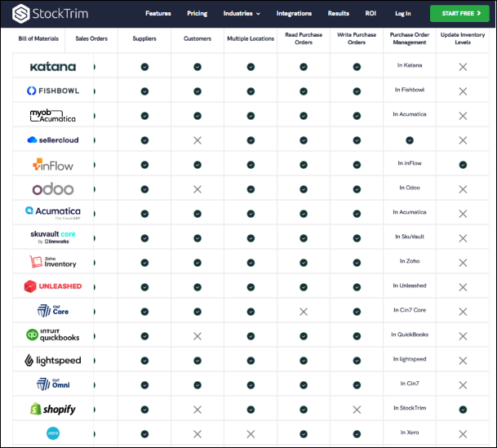
Task: Select the Bill of Materials column header
Action: pyautogui.click(x=38, y=38)
